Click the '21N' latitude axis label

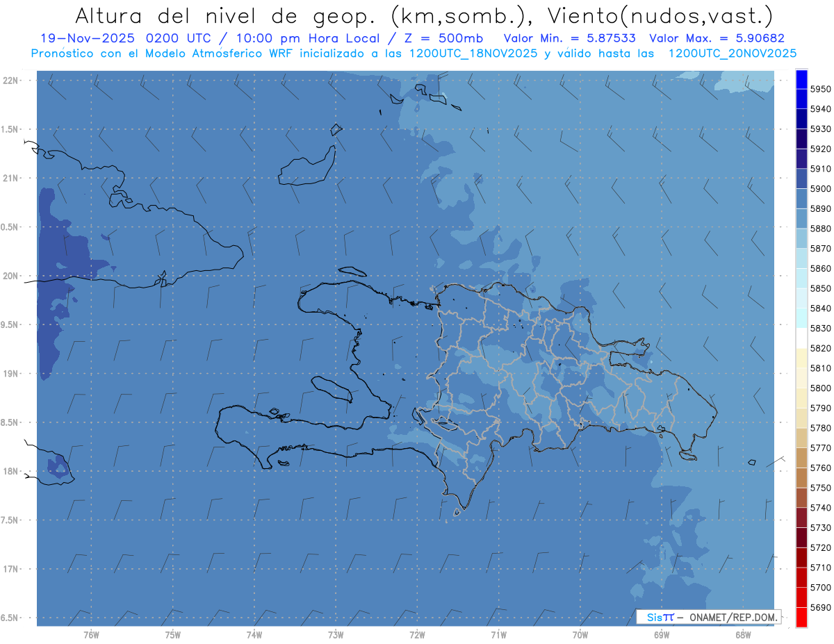pos(10,179)
